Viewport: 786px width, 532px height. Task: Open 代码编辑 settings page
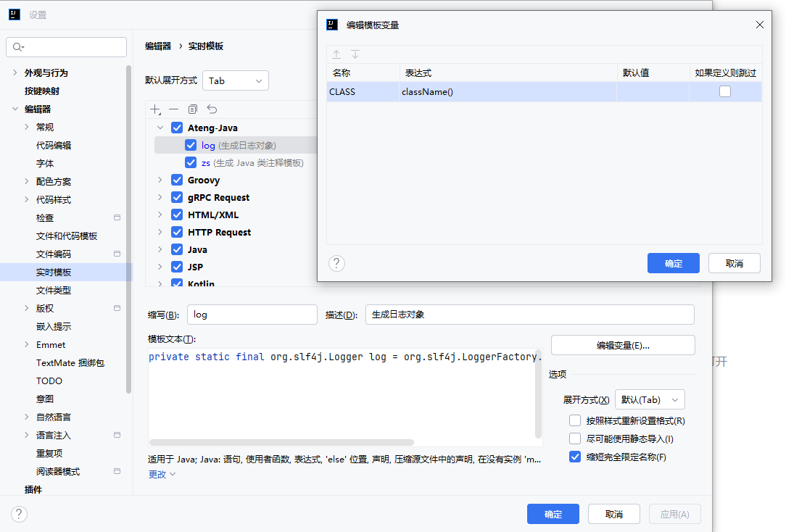[x=54, y=145]
